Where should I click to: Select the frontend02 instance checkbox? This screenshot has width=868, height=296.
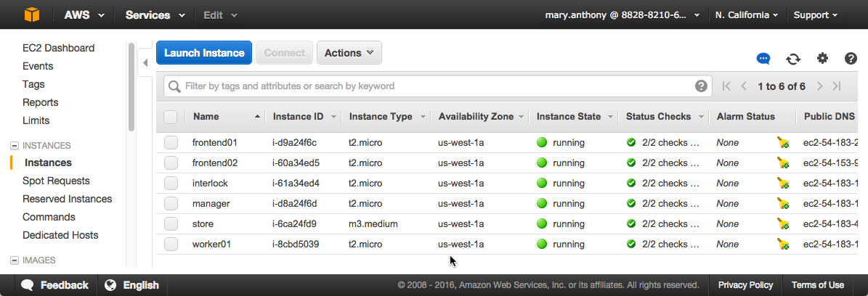[x=171, y=163]
